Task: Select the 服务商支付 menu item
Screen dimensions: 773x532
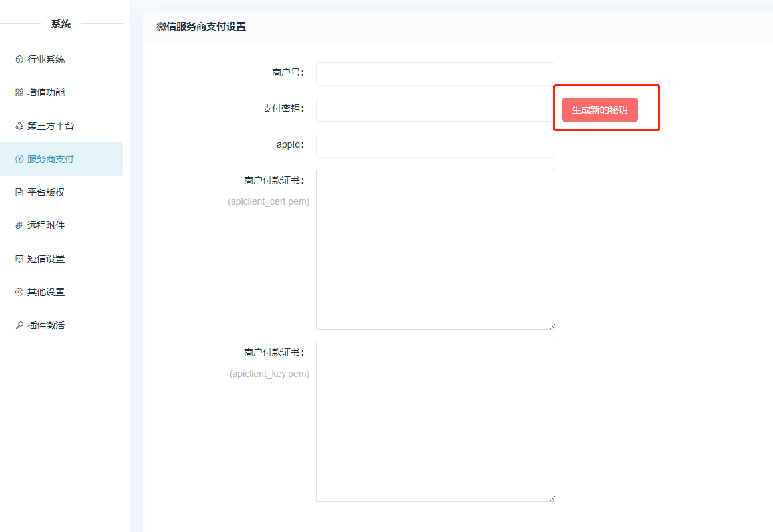Action: tap(51, 159)
